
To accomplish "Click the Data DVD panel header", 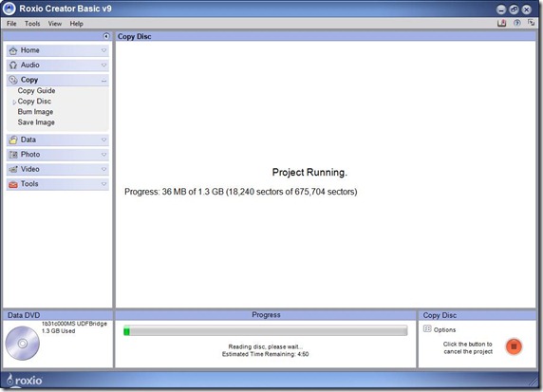I will coord(58,315).
